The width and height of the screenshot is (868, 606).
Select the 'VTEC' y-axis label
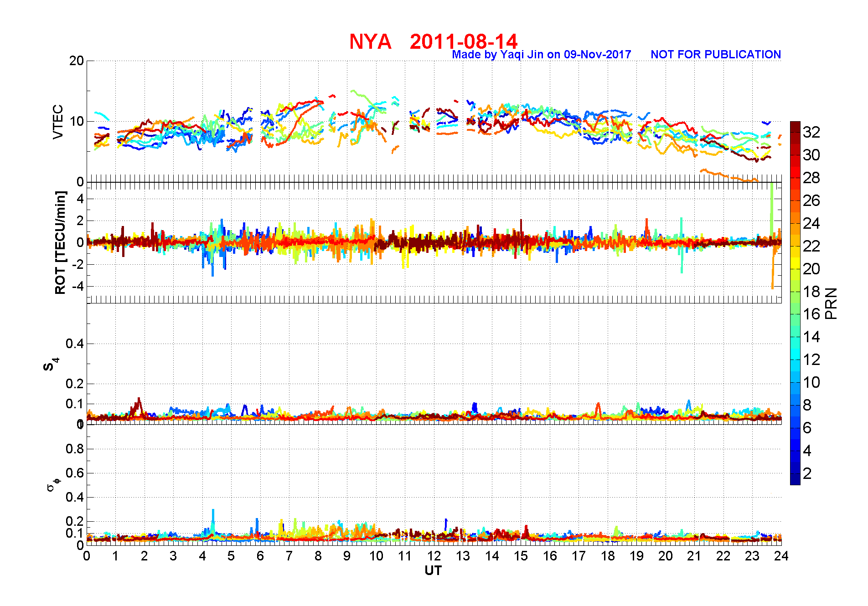58,122
